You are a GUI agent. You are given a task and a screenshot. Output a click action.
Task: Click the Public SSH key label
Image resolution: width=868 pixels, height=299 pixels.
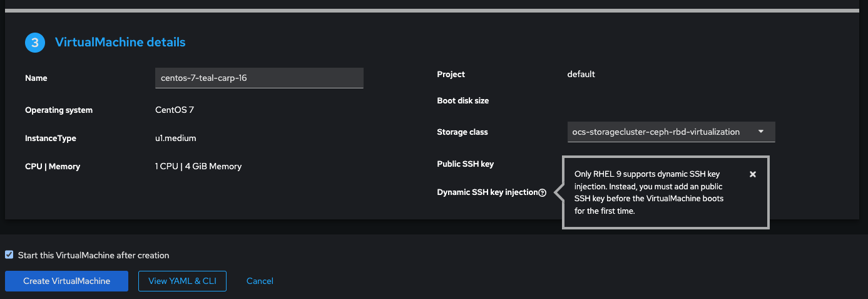click(x=465, y=164)
